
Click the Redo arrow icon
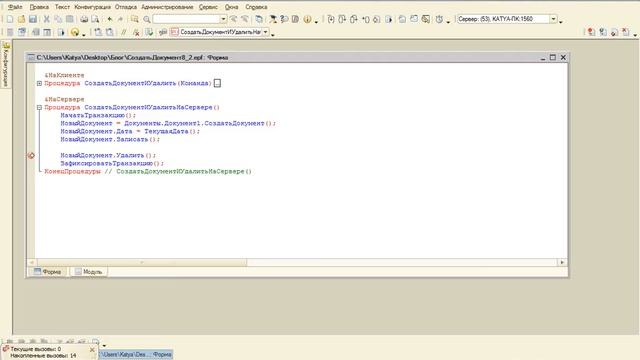[120, 19]
